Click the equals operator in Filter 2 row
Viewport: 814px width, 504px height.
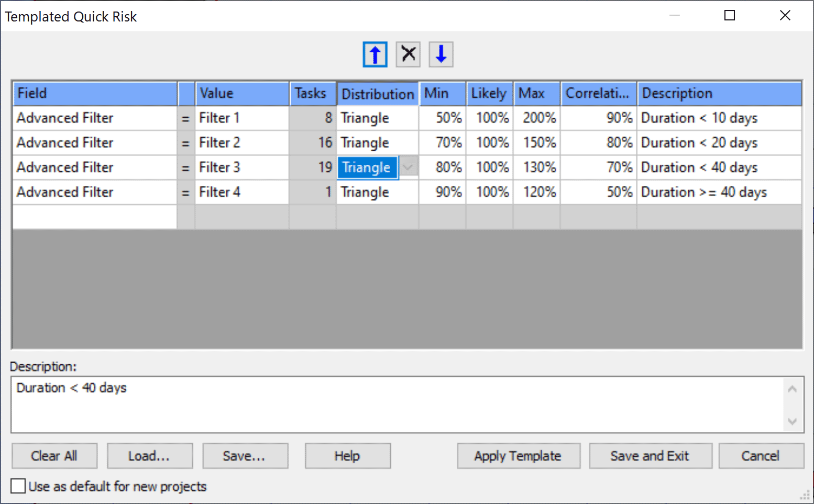click(x=185, y=143)
